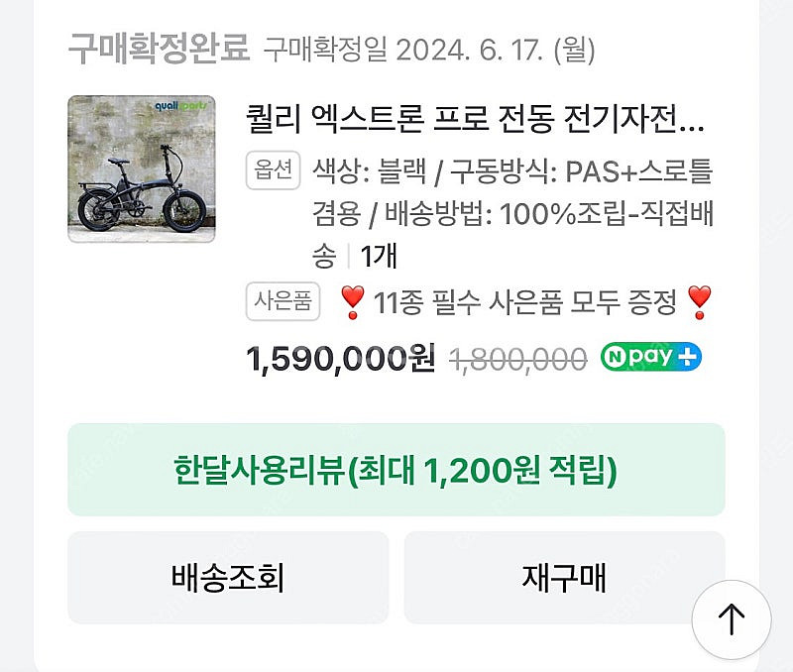This screenshot has width=793, height=672.
Task: Click the 색상: 블랙 option details text
Action: pyautogui.click(x=370, y=172)
